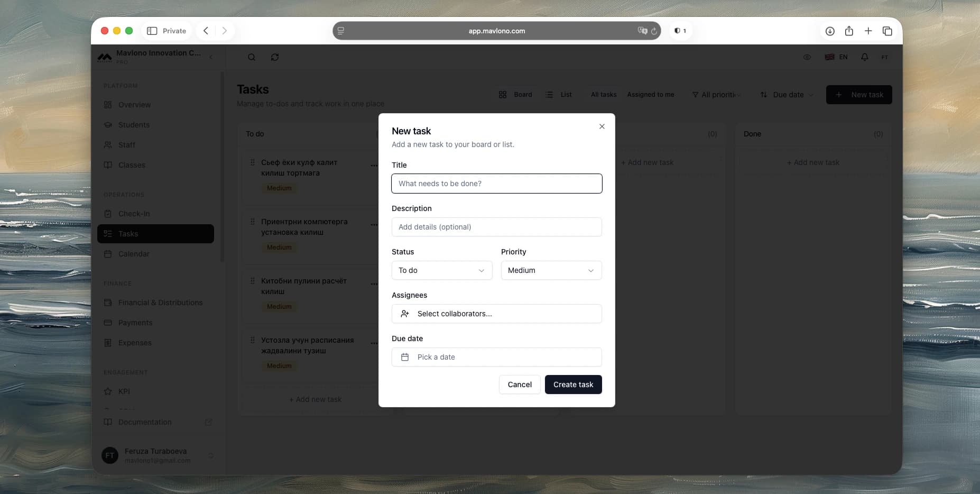This screenshot has width=980, height=494.
Task: Open the calendar icon in Due date field
Action: click(405, 357)
